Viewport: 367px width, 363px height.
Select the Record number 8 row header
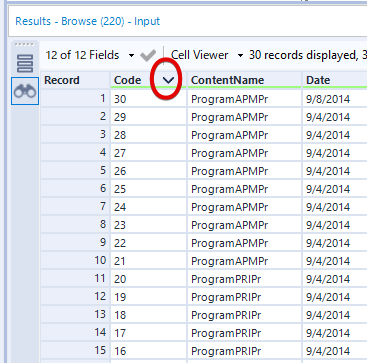click(75, 225)
